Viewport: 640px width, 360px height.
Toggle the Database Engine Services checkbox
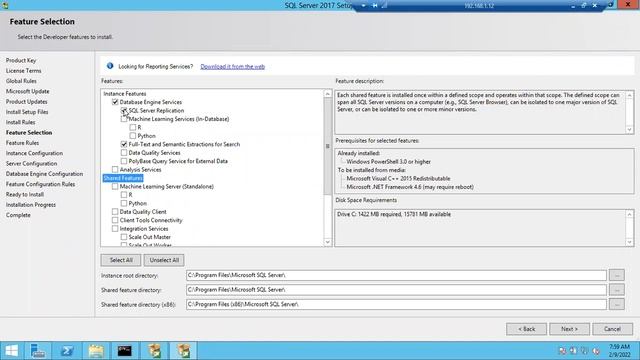tap(115, 102)
